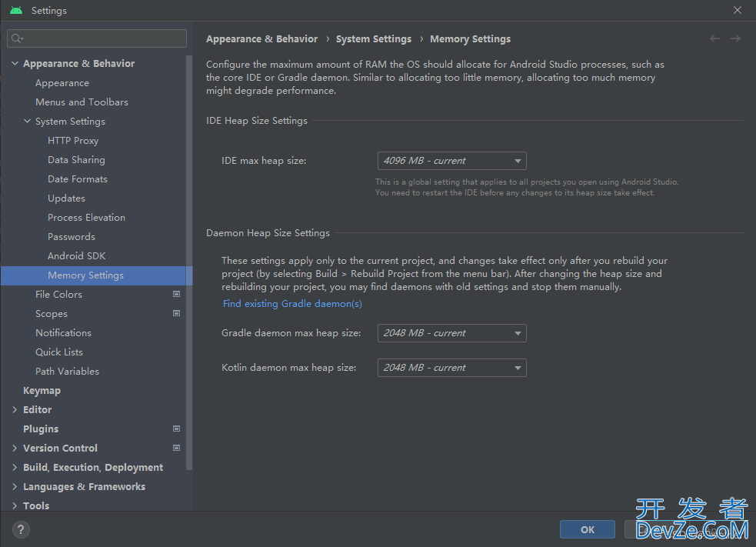Expand Languages & Frameworks section

point(15,487)
